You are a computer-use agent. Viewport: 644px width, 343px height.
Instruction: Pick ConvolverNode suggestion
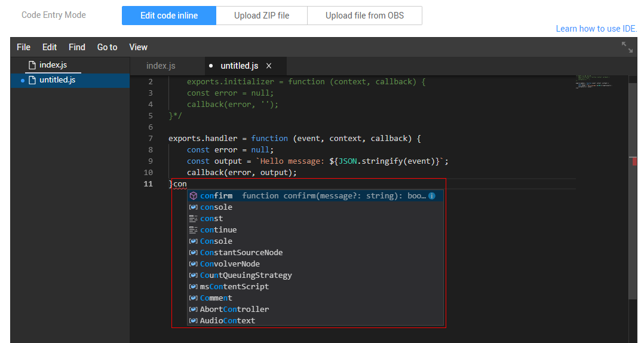point(315,264)
